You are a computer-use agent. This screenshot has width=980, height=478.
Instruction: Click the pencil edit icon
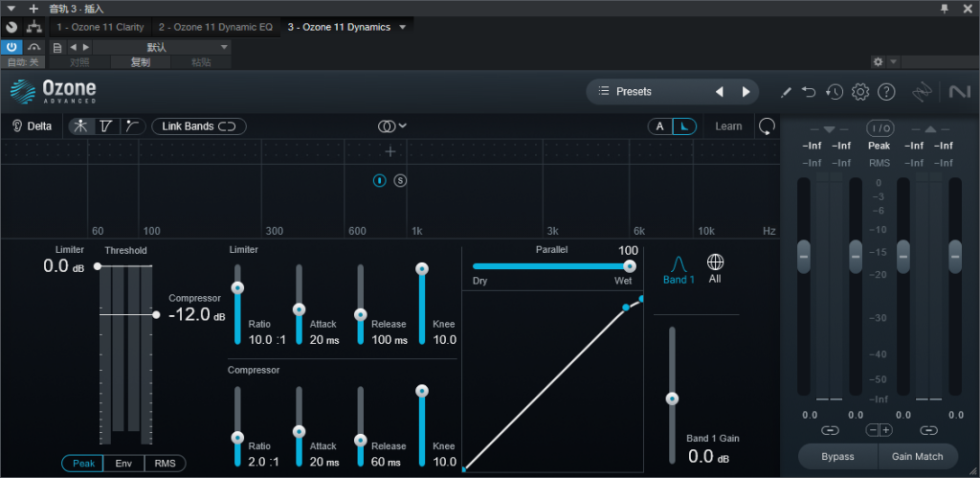pyautogui.click(x=787, y=92)
